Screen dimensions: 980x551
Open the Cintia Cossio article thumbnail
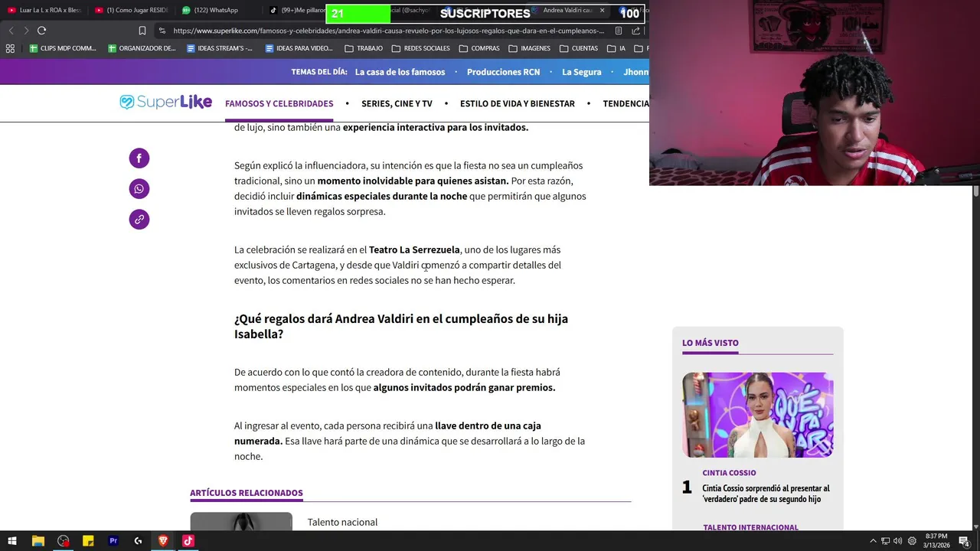point(758,415)
